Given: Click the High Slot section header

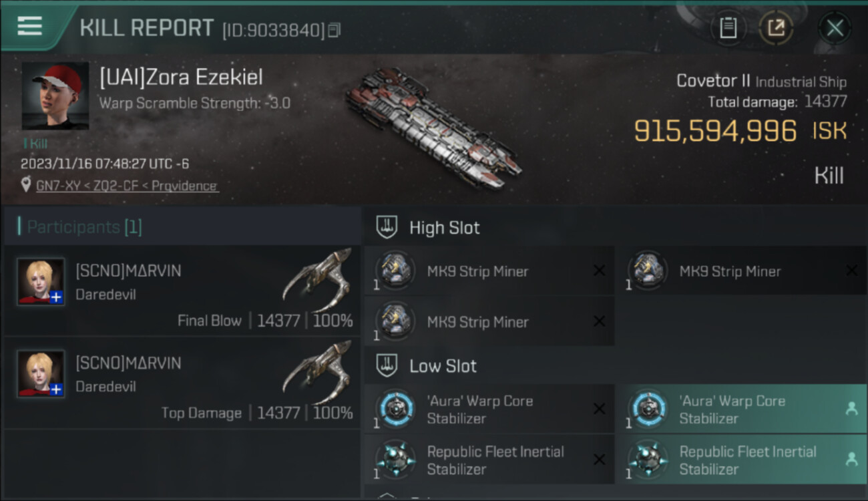Looking at the screenshot, I should click(444, 228).
